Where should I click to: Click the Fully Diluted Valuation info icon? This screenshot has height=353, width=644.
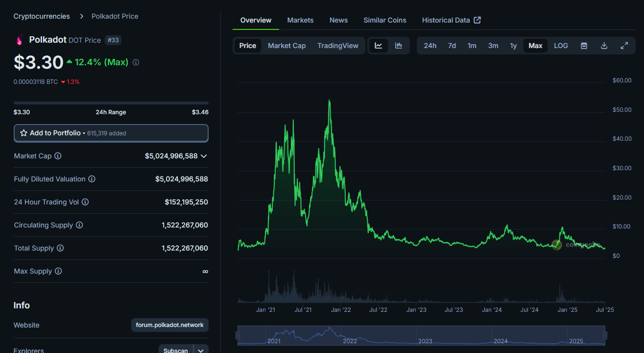pos(92,179)
